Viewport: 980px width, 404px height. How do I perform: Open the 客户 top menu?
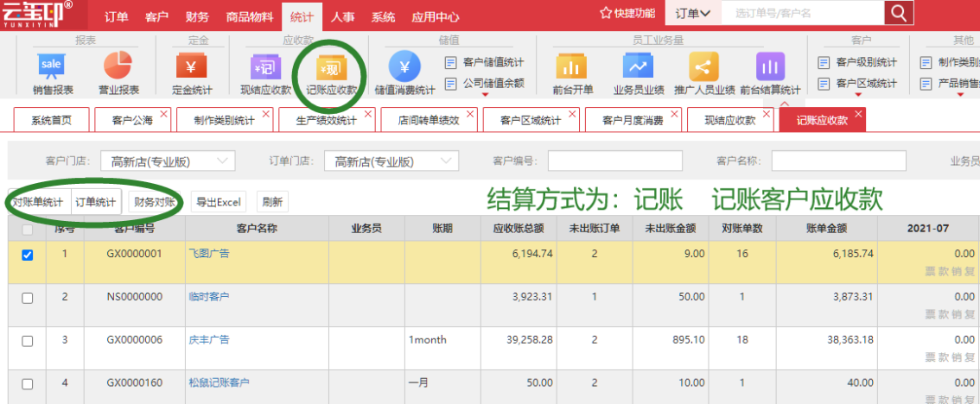(x=156, y=17)
